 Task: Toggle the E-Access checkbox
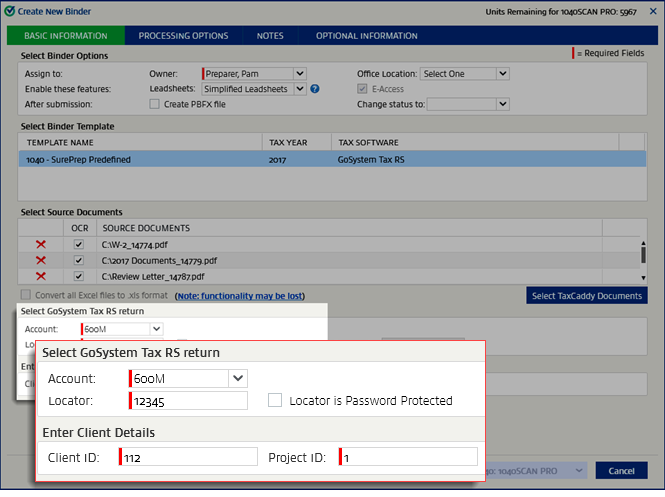[362, 89]
